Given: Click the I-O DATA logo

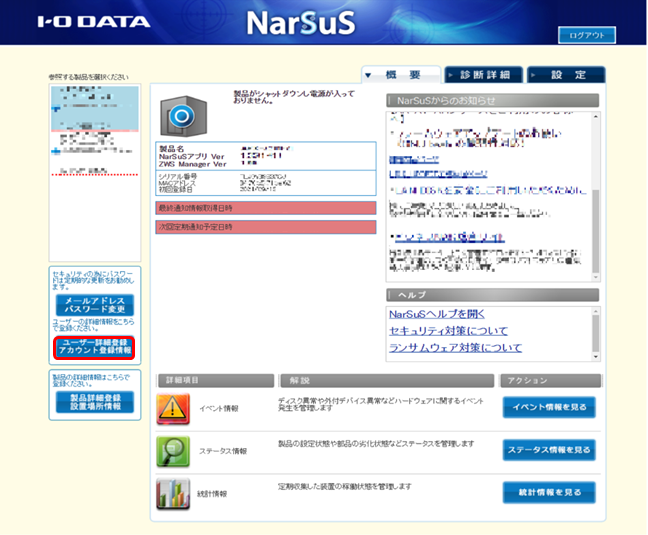Looking at the screenshot, I should pyautogui.click(x=94, y=22).
